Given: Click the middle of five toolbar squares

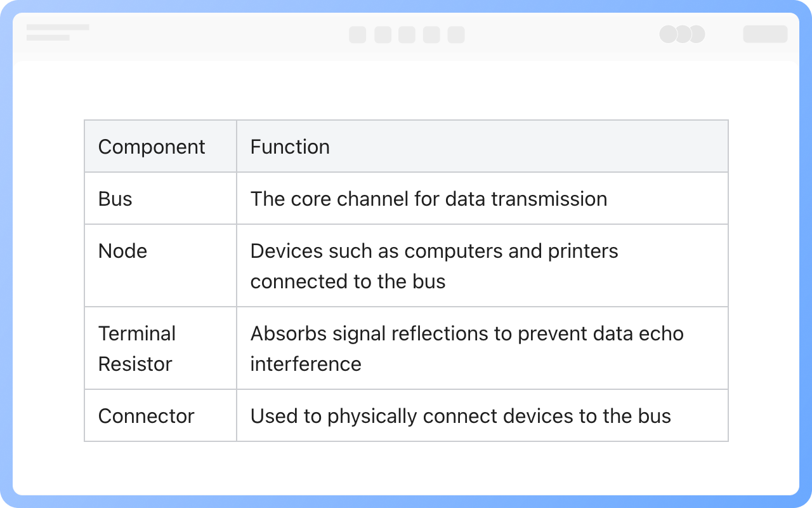Looking at the screenshot, I should 407,34.
